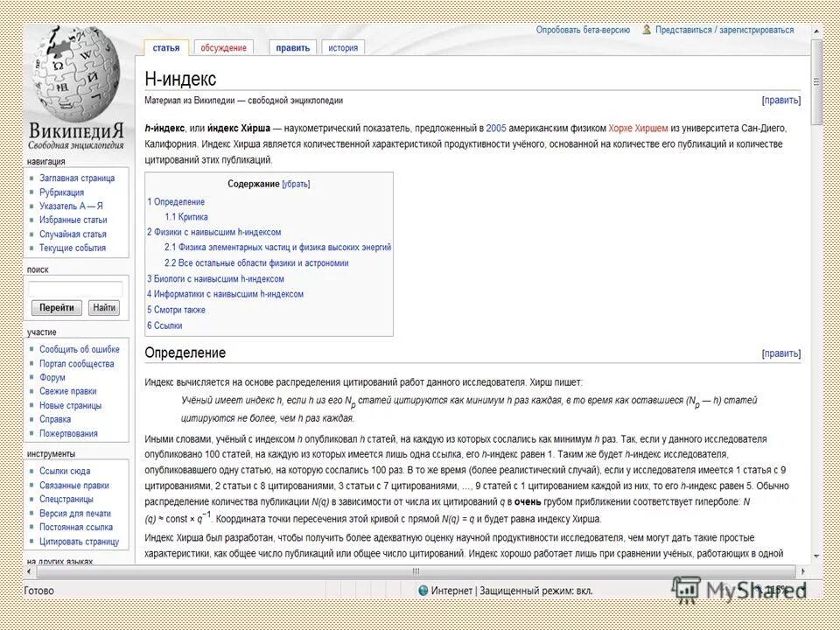Go to contents item 1.1 Критика
This screenshot has width=840, height=630.
click(x=185, y=217)
